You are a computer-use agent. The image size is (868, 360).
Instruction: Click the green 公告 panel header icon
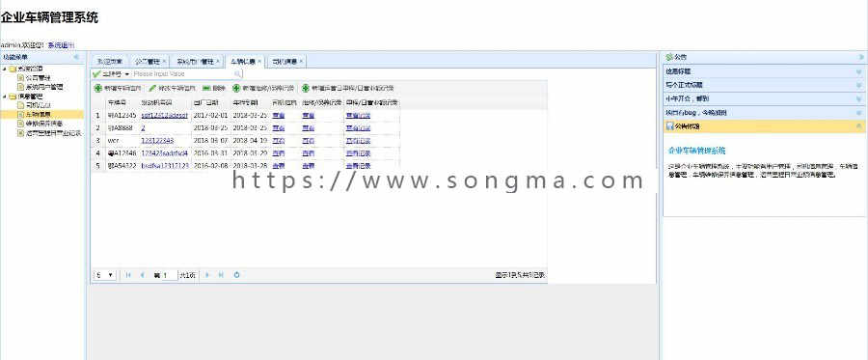coord(669,57)
